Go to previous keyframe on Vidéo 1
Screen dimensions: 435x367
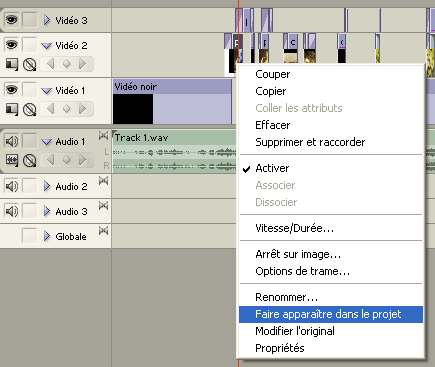point(51,109)
